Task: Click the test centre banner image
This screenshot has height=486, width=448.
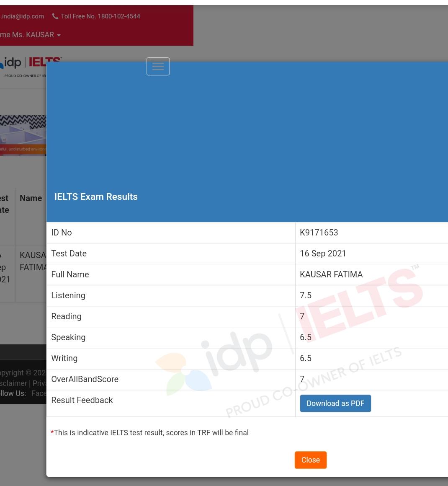Action: tap(23, 135)
